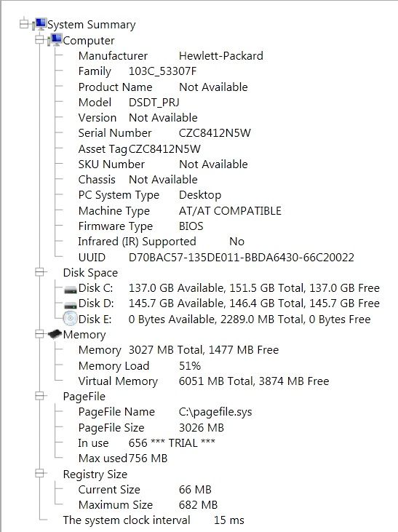
Task: Select the Firmware Type BIOS item
Action: (141, 226)
